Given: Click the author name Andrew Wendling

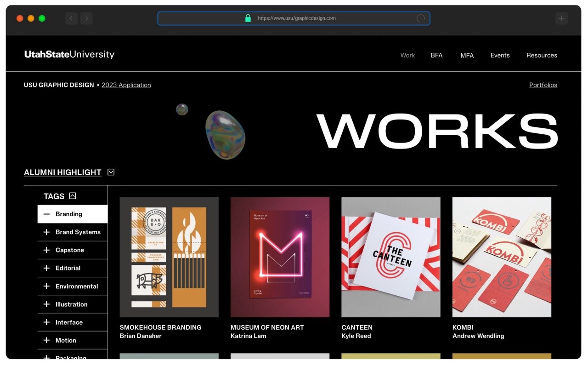Looking at the screenshot, I should click(x=478, y=336).
